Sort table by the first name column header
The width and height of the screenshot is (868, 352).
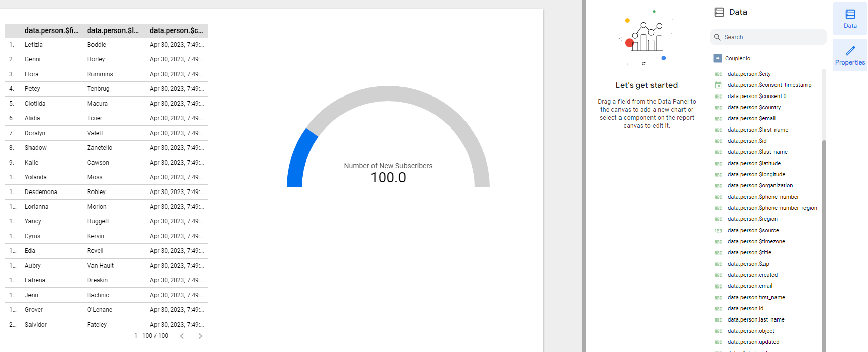coord(51,30)
